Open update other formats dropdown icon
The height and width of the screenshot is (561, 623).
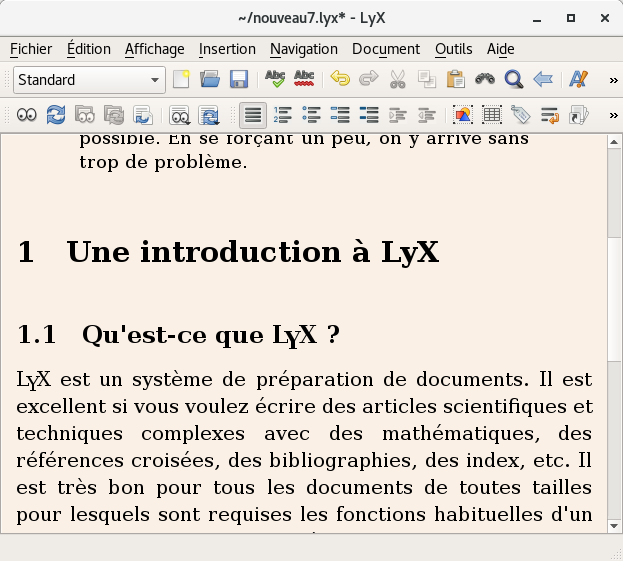[209, 115]
